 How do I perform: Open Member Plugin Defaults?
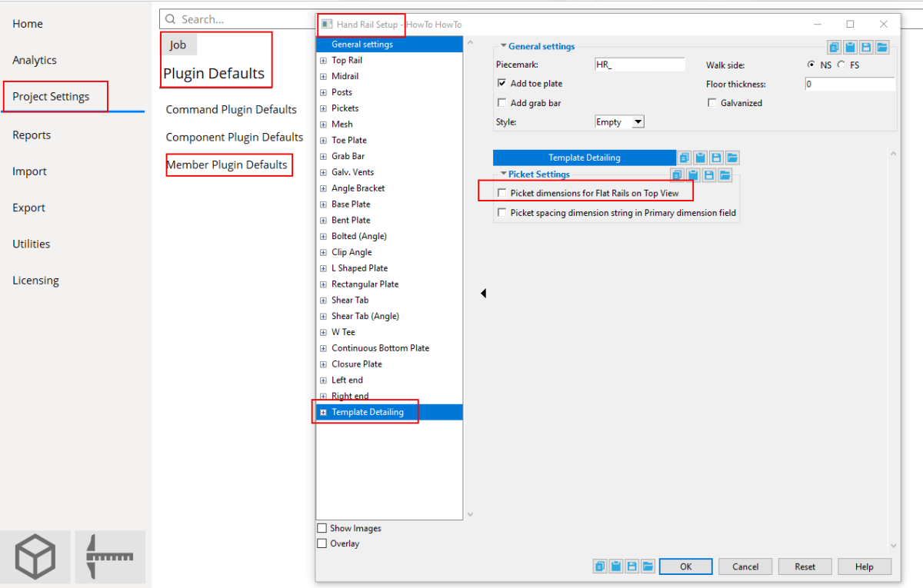(227, 164)
